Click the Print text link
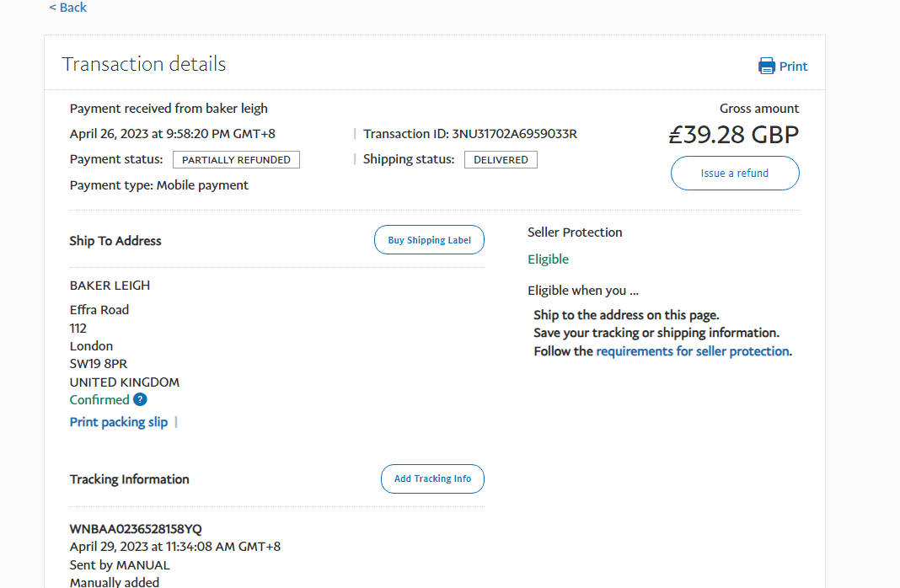 click(x=794, y=67)
